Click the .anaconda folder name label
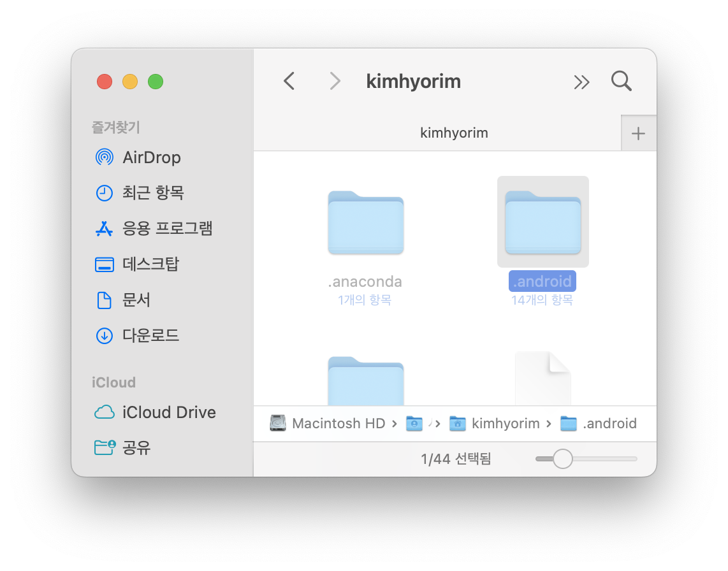The image size is (728, 571). click(365, 281)
